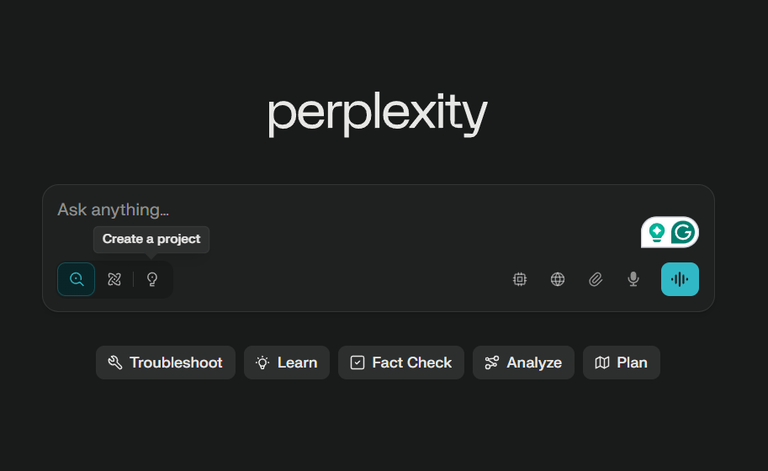Switch to the Research mode icon
Screen dimensions: 768x471
(114, 279)
